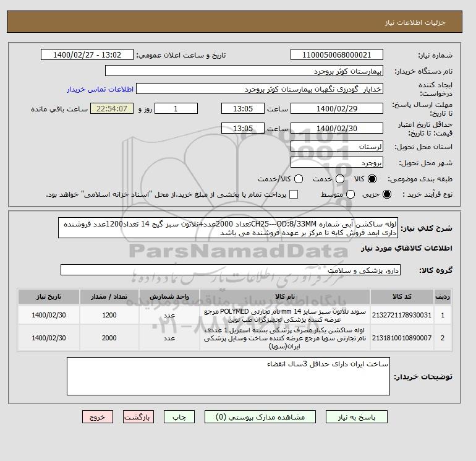Click the price validity date 1400/02/30 field
The height and width of the screenshot is (461, 476).
tap(337, 128)
